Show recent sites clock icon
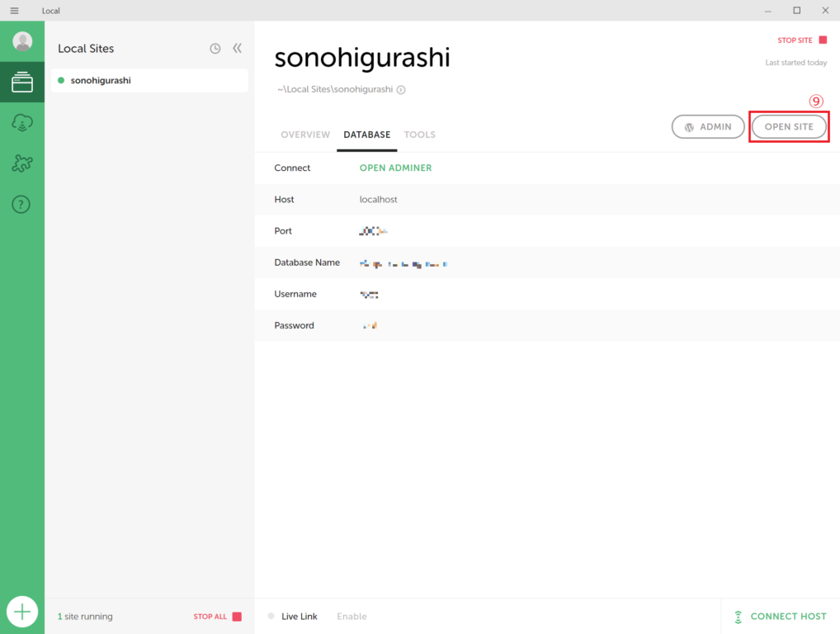The height and width of the screenshot is (634, 840). (x=215, y=49)
